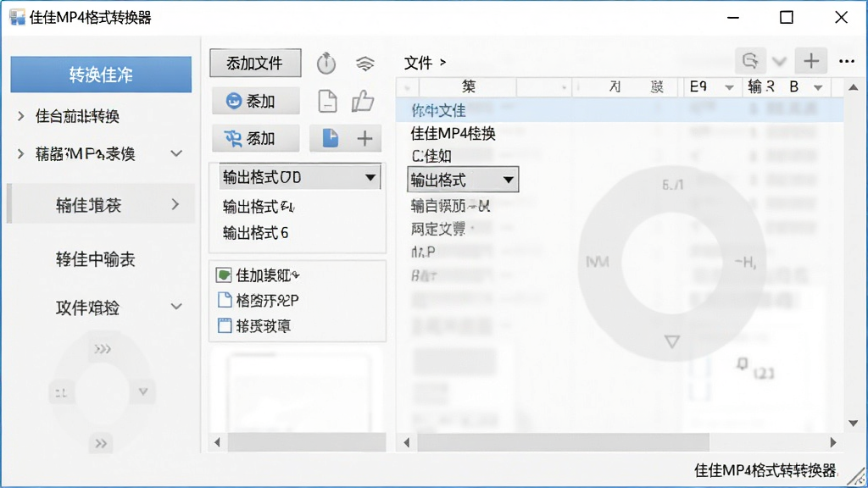Open the E9 column header dropdown arrow
The image size is (868, 488).
click(729, 87)
